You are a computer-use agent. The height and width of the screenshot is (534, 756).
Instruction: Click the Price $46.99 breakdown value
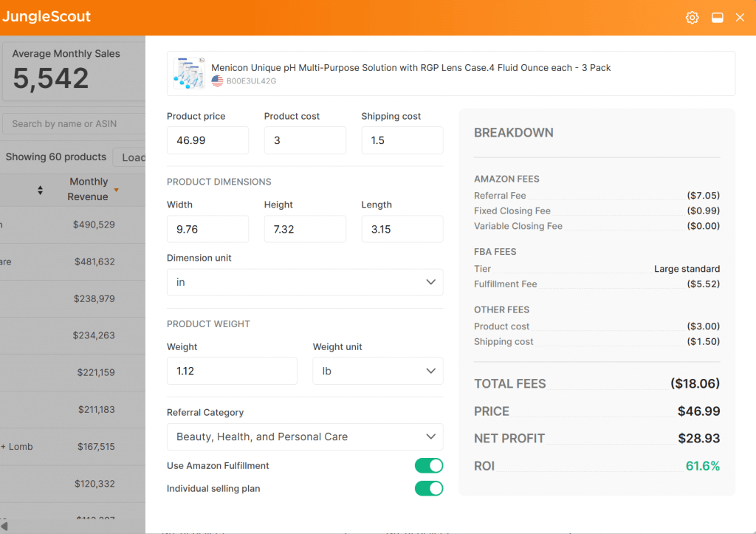[698, 411]
